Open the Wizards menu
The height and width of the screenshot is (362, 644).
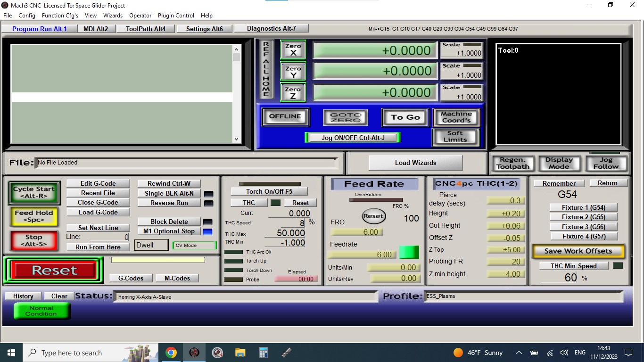[x=113, y=16]
